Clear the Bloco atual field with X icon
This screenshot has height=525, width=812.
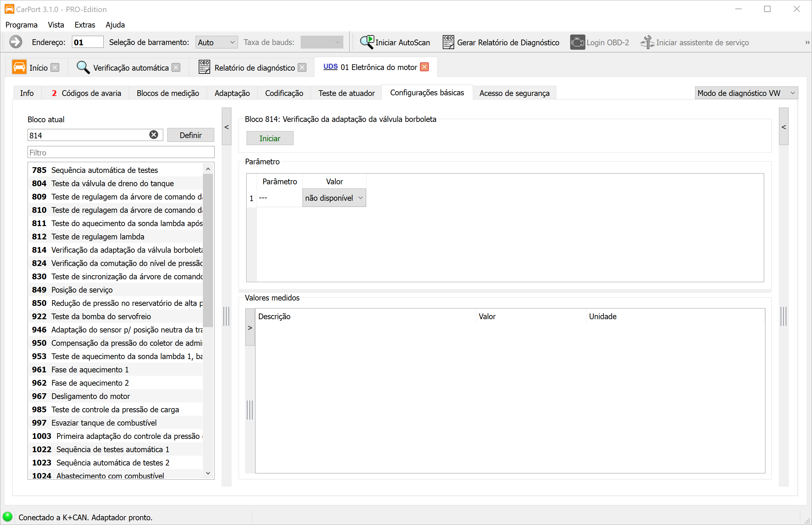[x=153, y=135]
